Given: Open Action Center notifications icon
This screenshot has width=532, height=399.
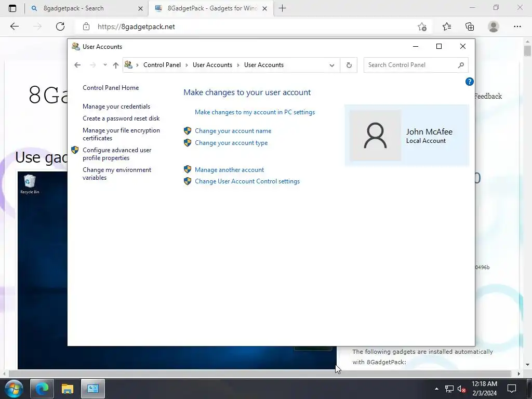Looking at the screenshot, I should [x=512, y=389].
